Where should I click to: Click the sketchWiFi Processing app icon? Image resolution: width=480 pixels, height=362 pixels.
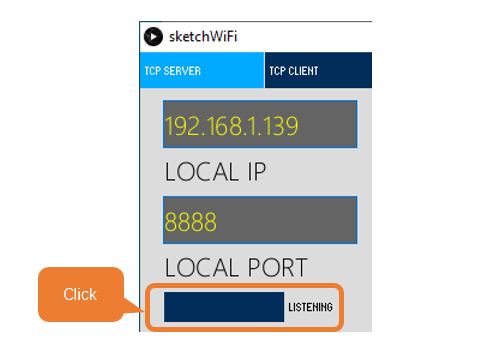[153, 36]
